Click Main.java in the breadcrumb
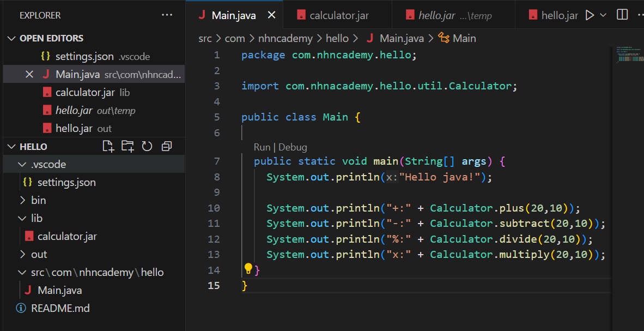Viewport: 644px width, 331px height. coord(402,39)
